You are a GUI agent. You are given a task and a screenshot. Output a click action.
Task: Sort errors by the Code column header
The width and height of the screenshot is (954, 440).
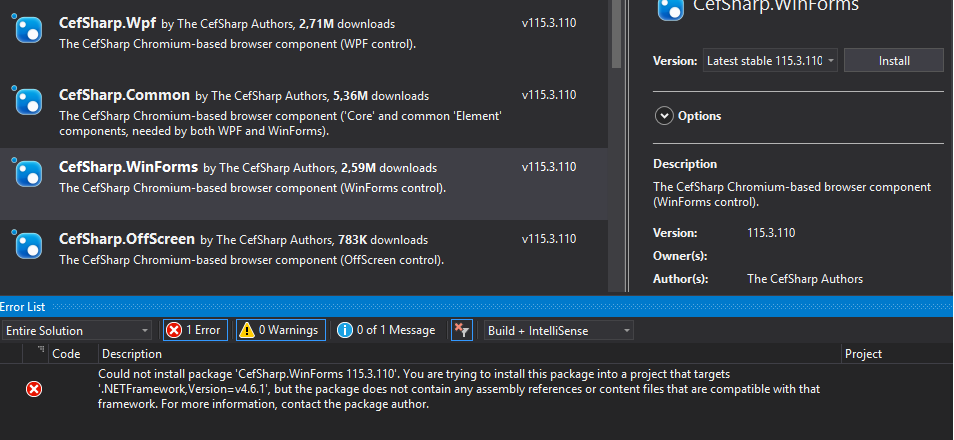[66, 354]
